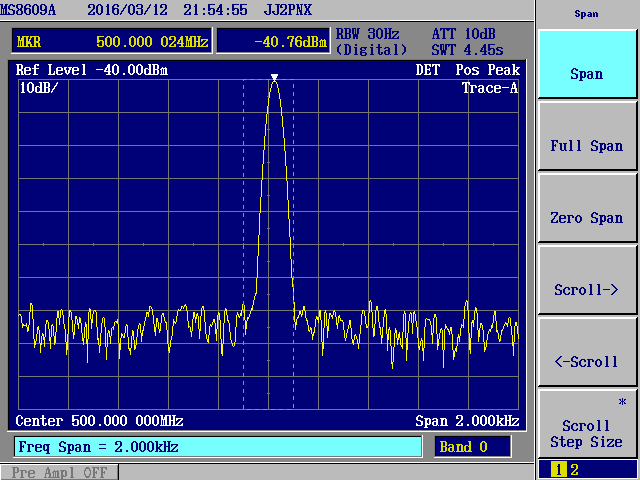Click the MKR label
This screenshot has width=640, height=480.
(29, 42)
